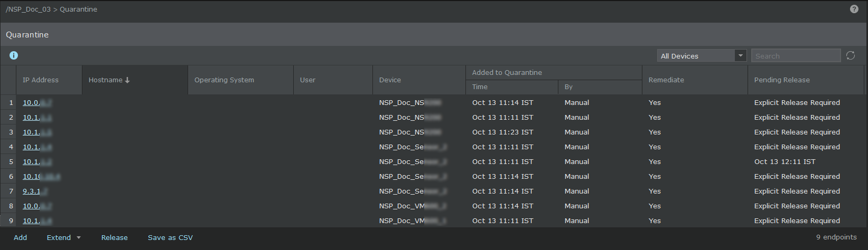Sort by Time column header
Viewport: 868px width, 250px height.
[480, 87]
